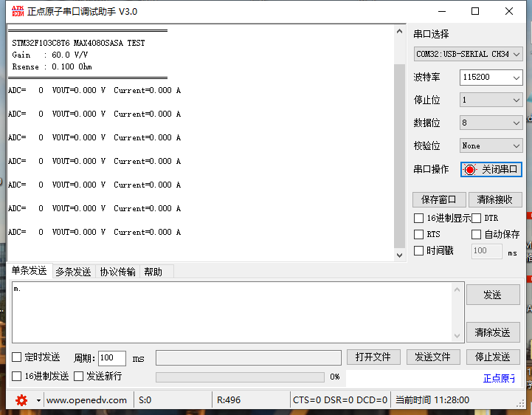Grab the window resize grip icon
Image resolution: width=532 pixels, height=415 pixels.
click(x=520, y=403)
